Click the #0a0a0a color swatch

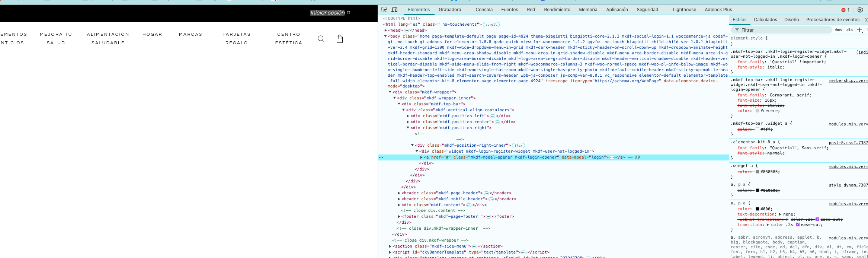point(757,190)
